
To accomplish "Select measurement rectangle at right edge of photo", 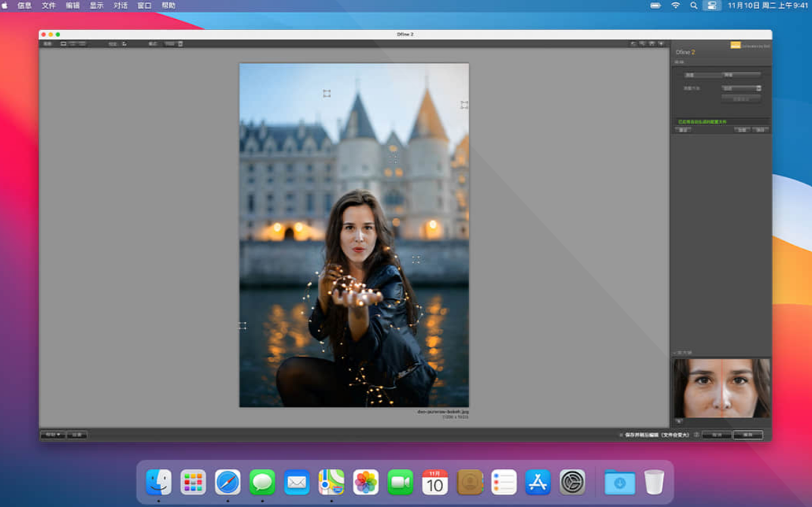I will tap(464, 105).
